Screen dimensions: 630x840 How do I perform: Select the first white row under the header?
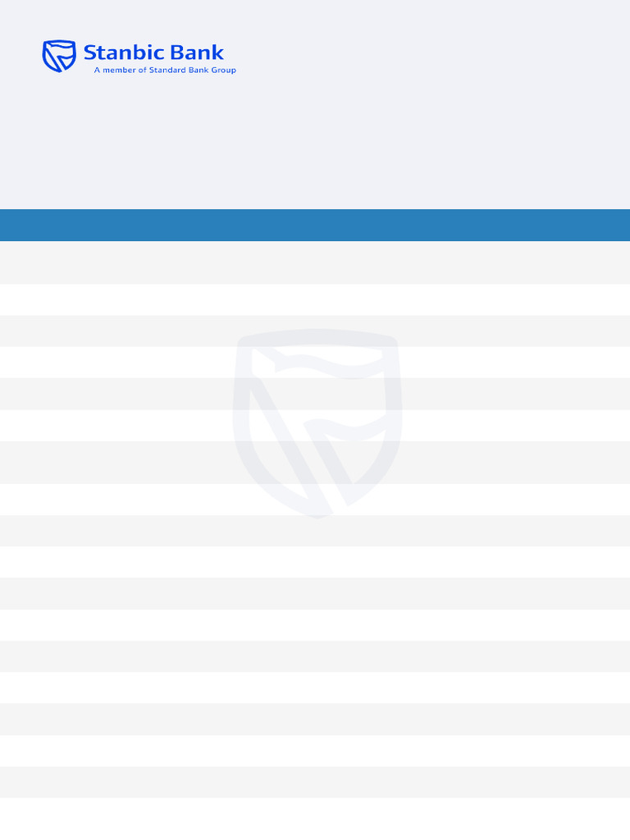pyautogui.click(x=315, y=299)
